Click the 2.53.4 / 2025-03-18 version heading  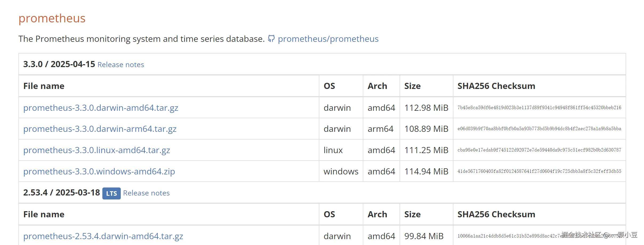coord(62,193)
